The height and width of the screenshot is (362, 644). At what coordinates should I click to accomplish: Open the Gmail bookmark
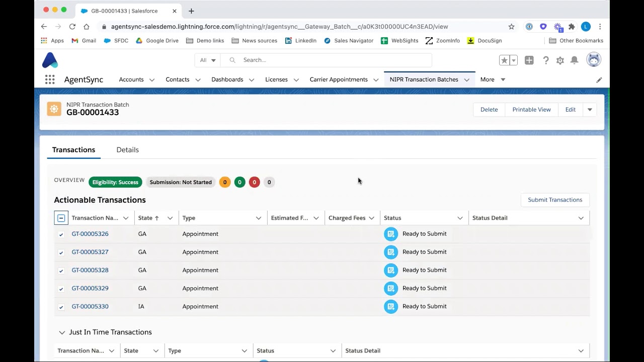(x=84, y=41)
